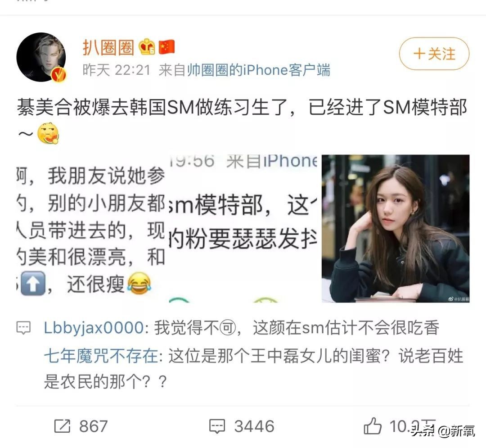
Task: Click the repost count 867
Action: (x=93, y=426)
